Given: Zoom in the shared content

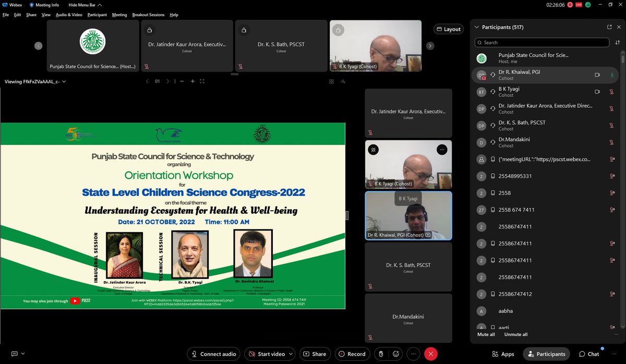Looking at the screenshot, I should pyautogui.click(x=192, y=81).
